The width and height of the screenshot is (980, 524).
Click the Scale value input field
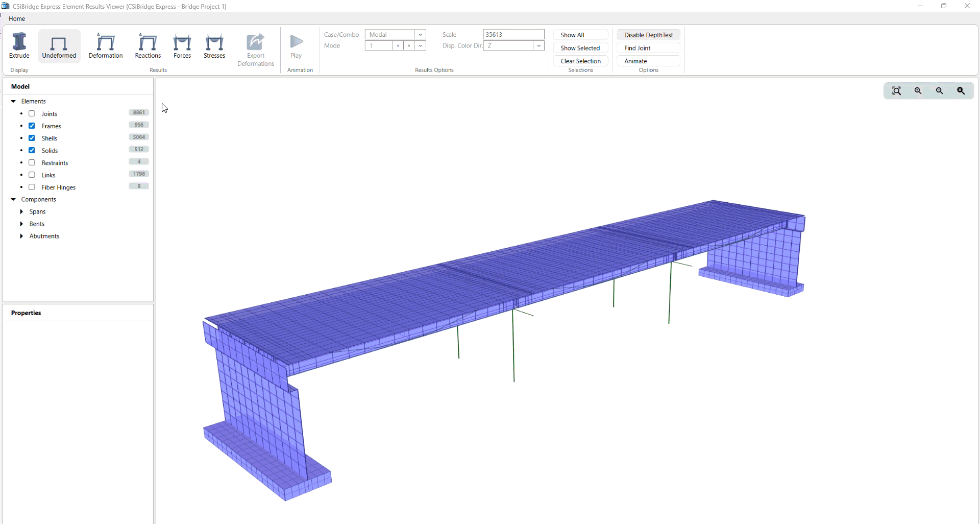(513, 34)
